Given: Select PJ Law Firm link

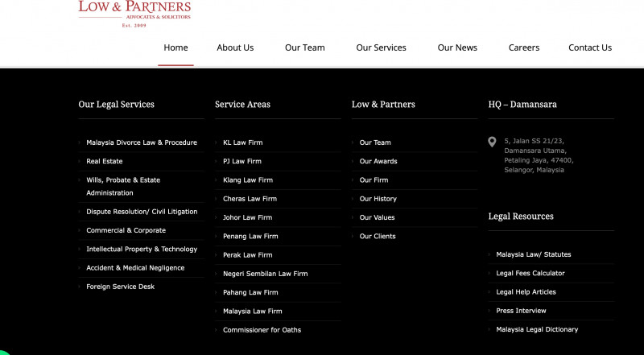Looking at the screenshot, I should pos(242,162).
